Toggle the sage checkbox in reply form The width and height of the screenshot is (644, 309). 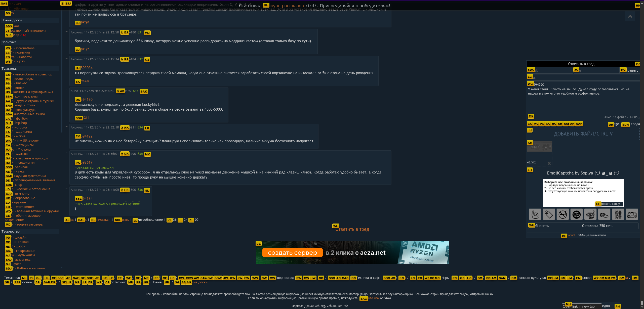point(610,124)
